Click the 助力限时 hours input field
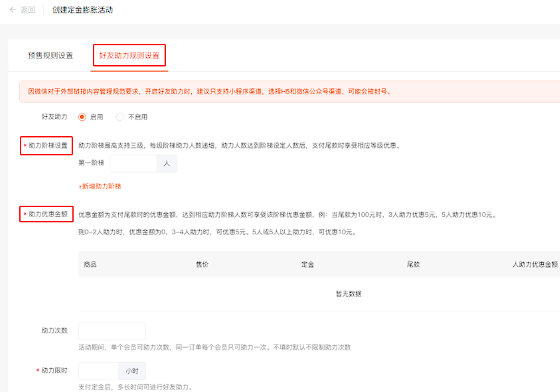Image resolution: width=560 pixels, height=392 pixels. [x=98, y=371]
